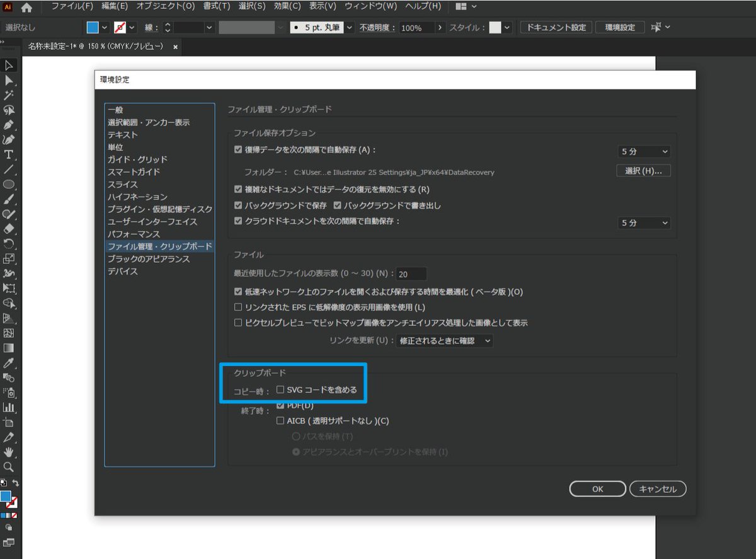The width and height of the screenshot is (756, 559).
Task: Expand the opacity (不透明度) arrow
Action: (x=440, y=28)
